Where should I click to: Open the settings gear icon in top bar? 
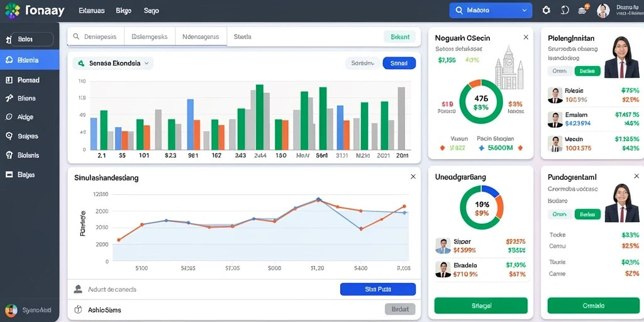click(x=547, y=10)
